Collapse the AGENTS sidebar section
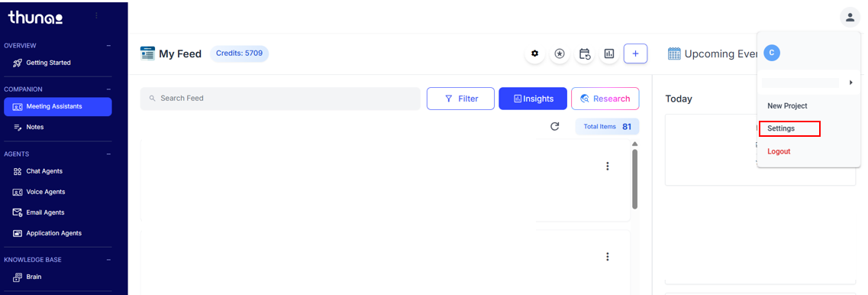868x295 pixels. 108,154
